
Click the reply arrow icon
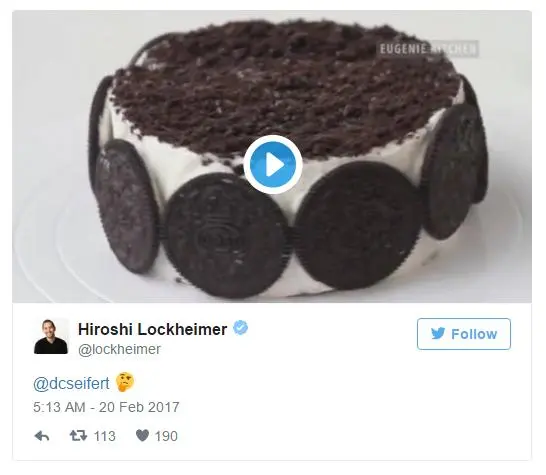pos(42,436)
